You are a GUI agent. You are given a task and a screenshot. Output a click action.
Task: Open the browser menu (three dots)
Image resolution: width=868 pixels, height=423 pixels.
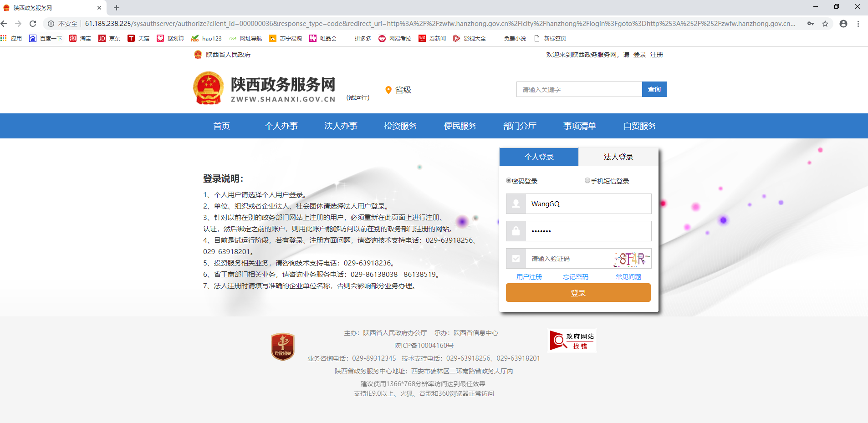(860, 23)
